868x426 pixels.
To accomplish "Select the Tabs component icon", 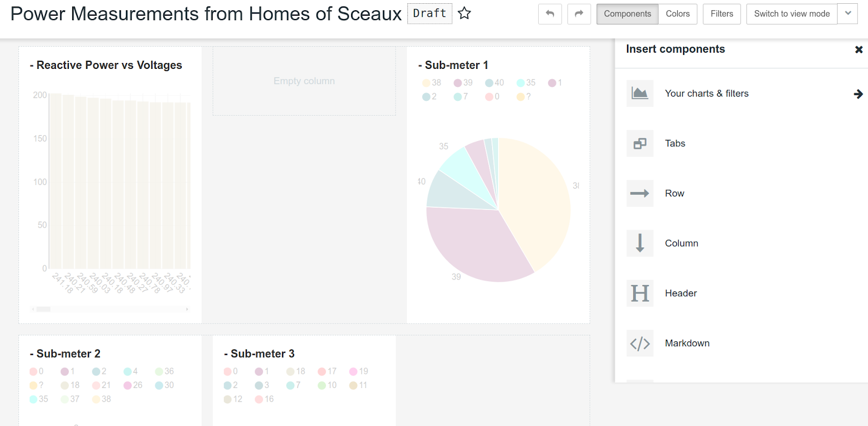I will [640, 144].
